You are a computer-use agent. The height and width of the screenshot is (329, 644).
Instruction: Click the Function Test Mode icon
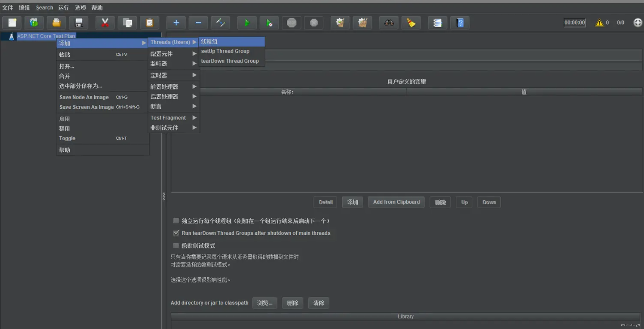176,245
